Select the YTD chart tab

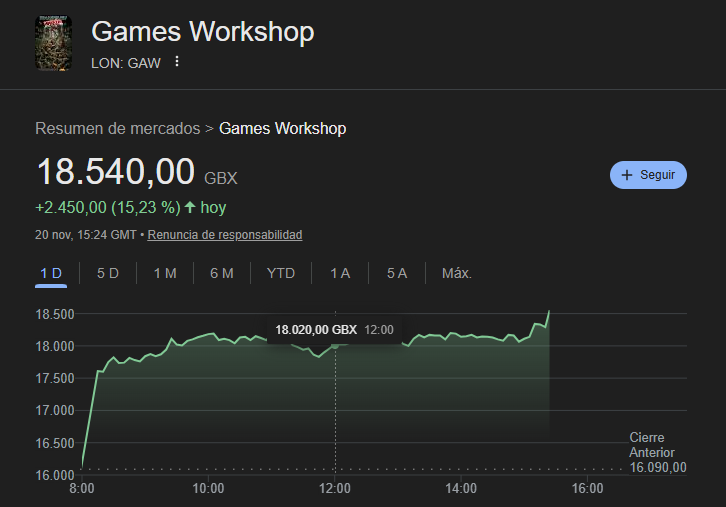(x=281, y=273)
